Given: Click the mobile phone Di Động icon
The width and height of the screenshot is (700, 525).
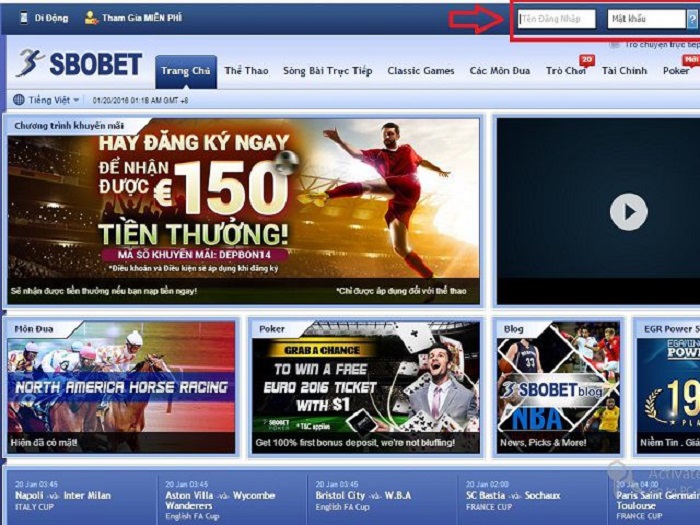Looking at the screenshot, I should [24, 18].
